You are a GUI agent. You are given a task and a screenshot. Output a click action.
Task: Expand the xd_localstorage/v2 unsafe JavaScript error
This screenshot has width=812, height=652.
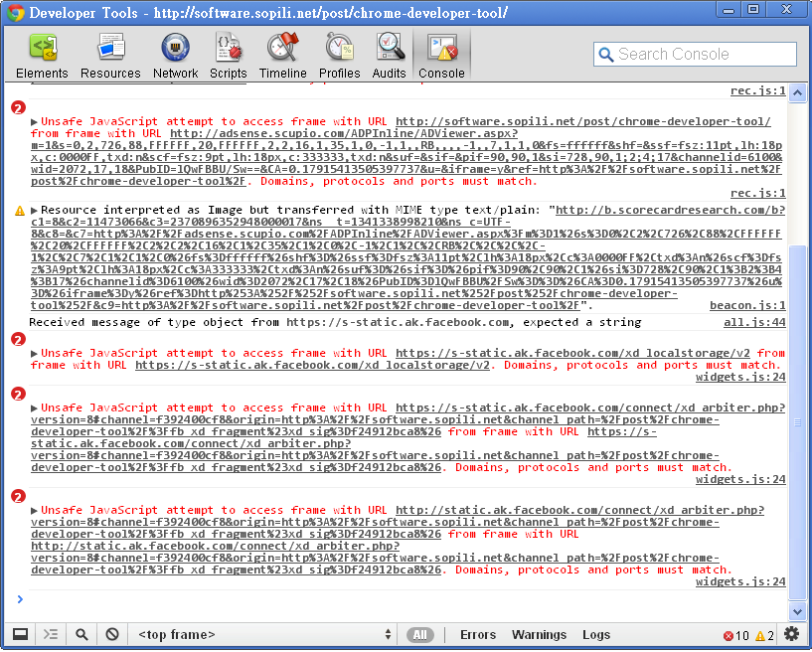click(x=34, y=354)
